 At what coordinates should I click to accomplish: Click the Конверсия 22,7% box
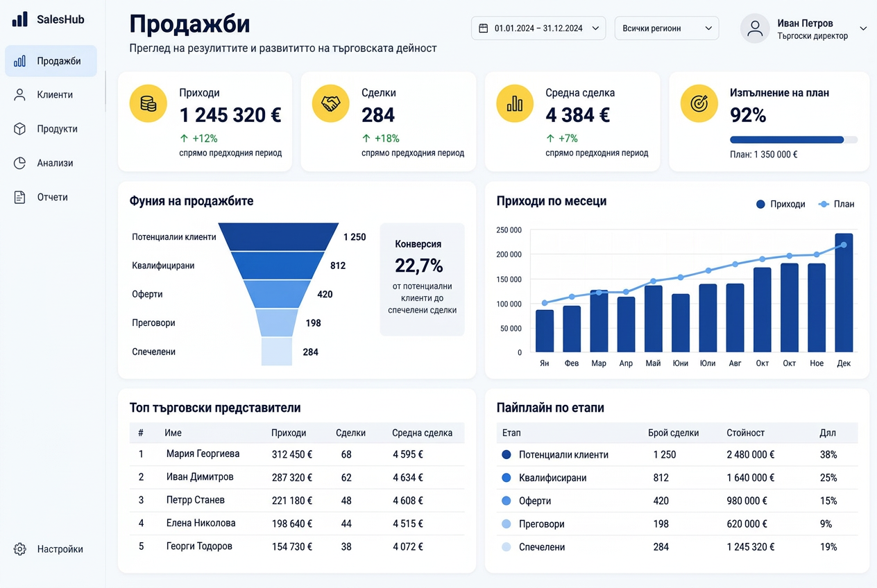pyautogui.click(x=422, y=279)
